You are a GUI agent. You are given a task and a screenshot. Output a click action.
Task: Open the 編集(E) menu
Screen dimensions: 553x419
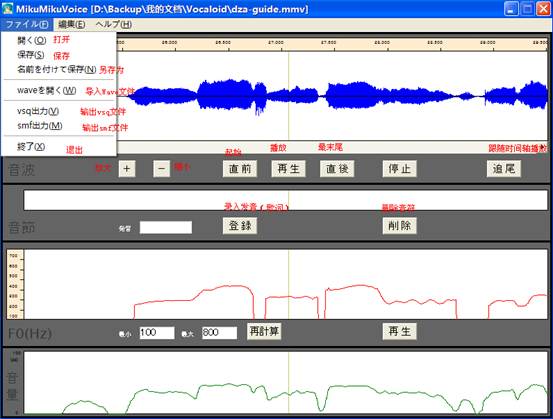[x=72, y=24]
